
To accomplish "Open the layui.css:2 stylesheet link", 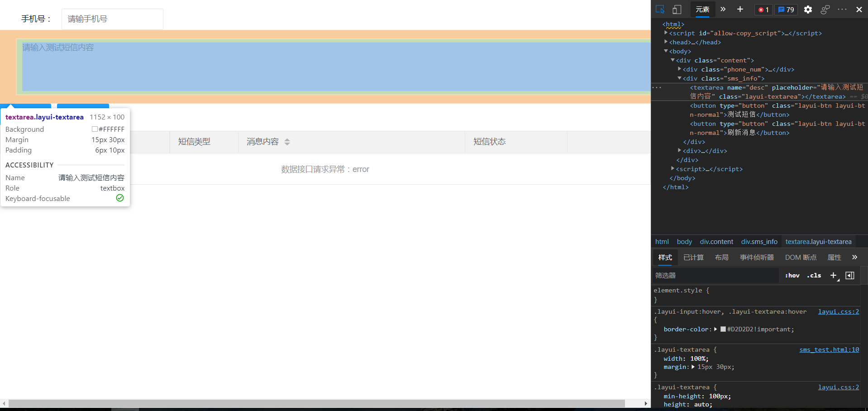I will click(838, 311).
